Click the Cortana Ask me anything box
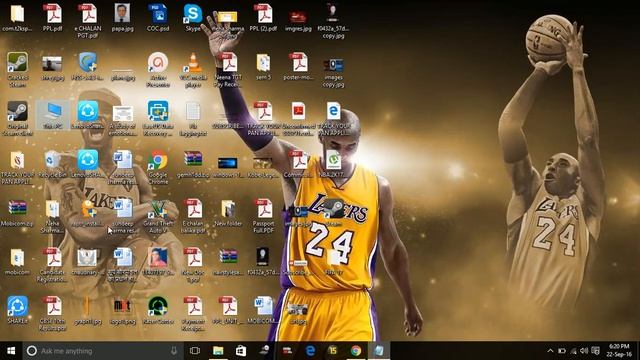640x360 pixels. pyautogui.click(x=102, y=351)
